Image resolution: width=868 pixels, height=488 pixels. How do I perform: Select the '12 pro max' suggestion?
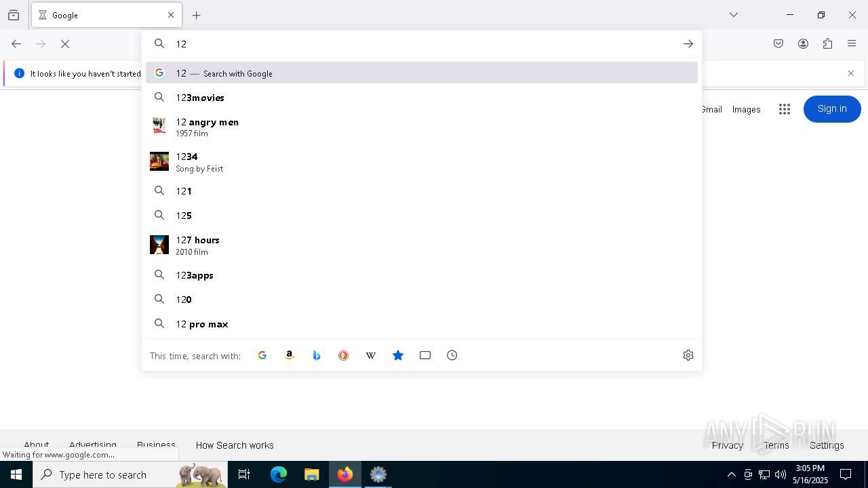pos(422,324)
